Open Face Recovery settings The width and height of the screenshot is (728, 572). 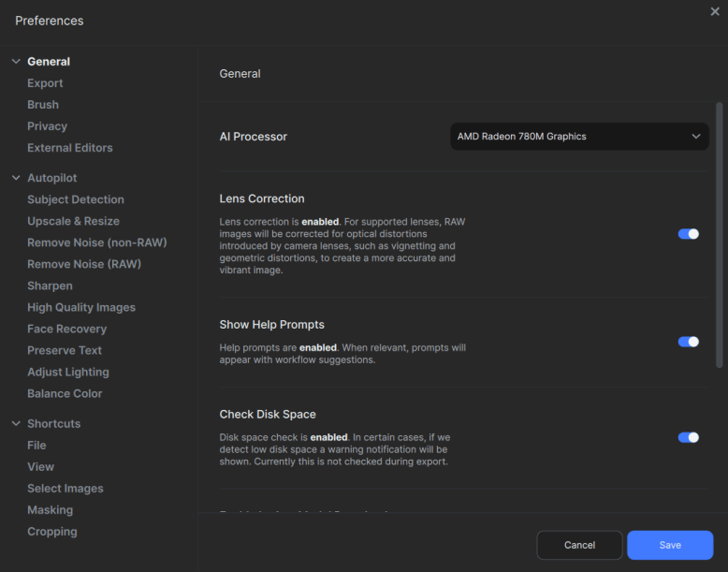66,329
